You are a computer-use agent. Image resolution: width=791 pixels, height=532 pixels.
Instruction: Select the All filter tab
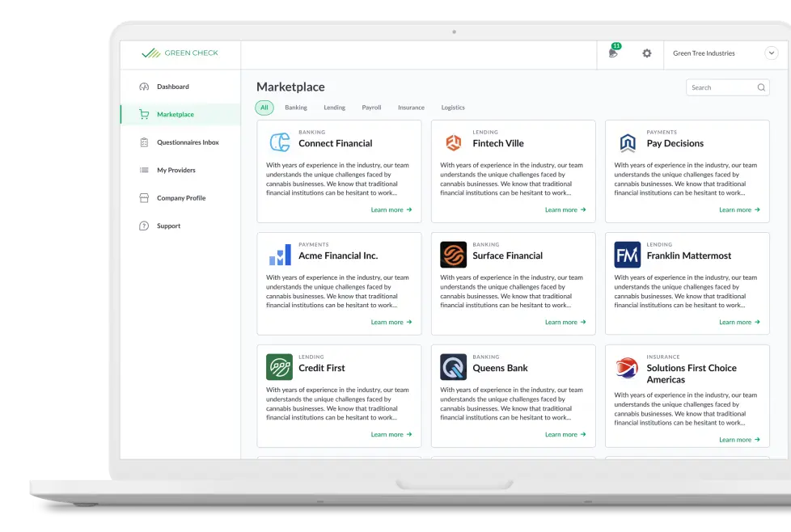(x=264, y=108)
